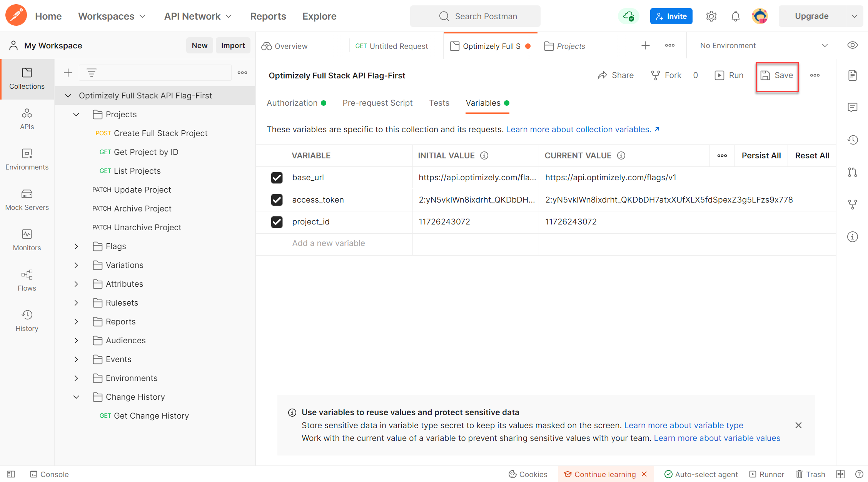The width and height of the screenshot is (868, 482).
Task: Open the help question mark icon
Action: click(859, 474)
